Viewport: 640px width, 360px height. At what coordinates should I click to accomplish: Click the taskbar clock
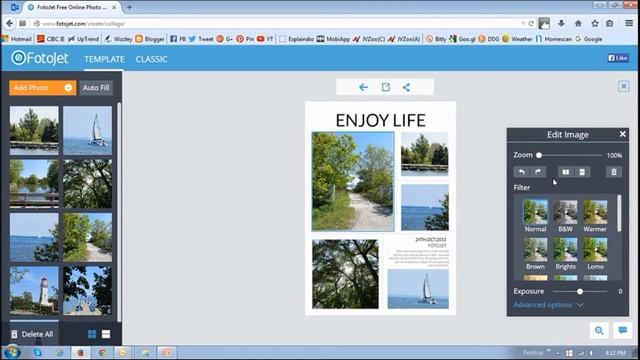tap(616, 353)
